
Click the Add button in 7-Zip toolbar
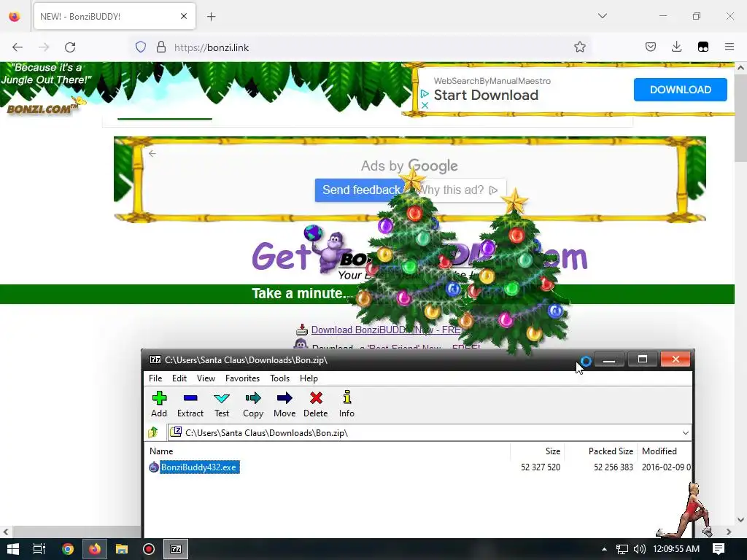click(x=159, y=404)
